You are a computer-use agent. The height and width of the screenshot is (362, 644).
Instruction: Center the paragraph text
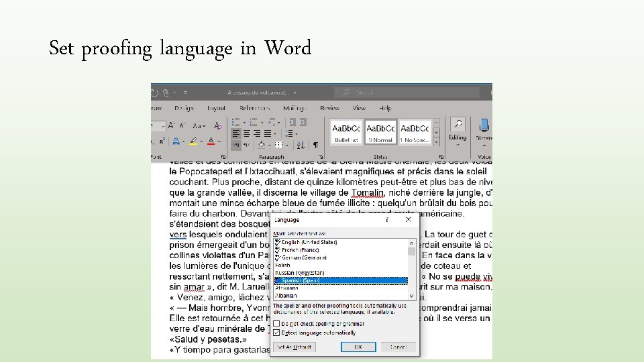(246, 133)
